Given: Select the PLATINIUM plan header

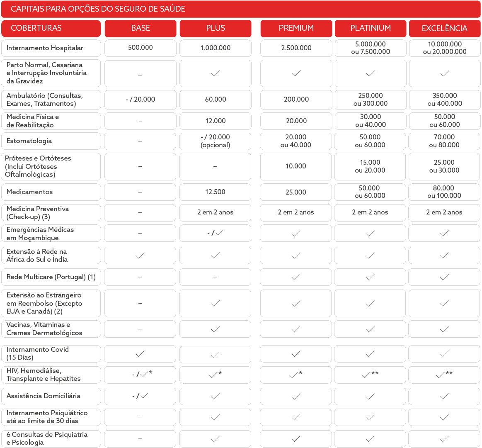Looking at the screenshot, I should [371, 28].
